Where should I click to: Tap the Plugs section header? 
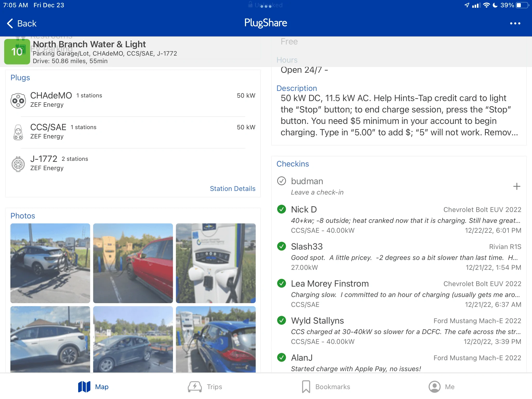[x=20, y=77]
